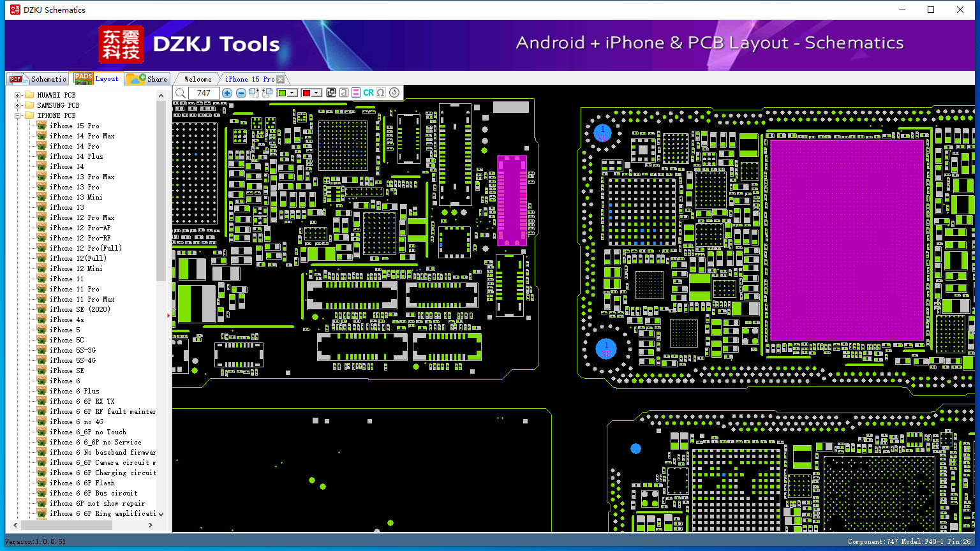Open the iPhone 12(Full) entry
This screenshot has height=551, width=980.
point(78,258)
